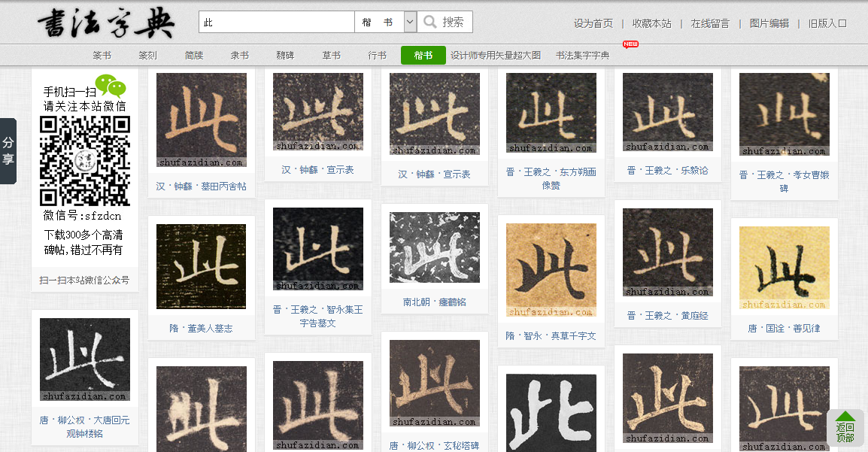Scan the WeChat QR code image
Viewport: 868px width, 452px height.
coord(83,160)
